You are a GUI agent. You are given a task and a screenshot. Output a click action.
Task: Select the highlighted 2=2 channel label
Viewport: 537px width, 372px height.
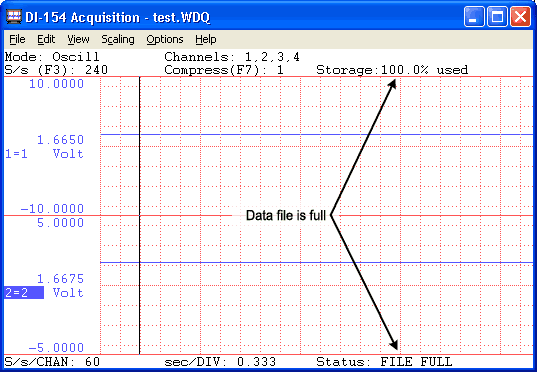pos(24,293)
